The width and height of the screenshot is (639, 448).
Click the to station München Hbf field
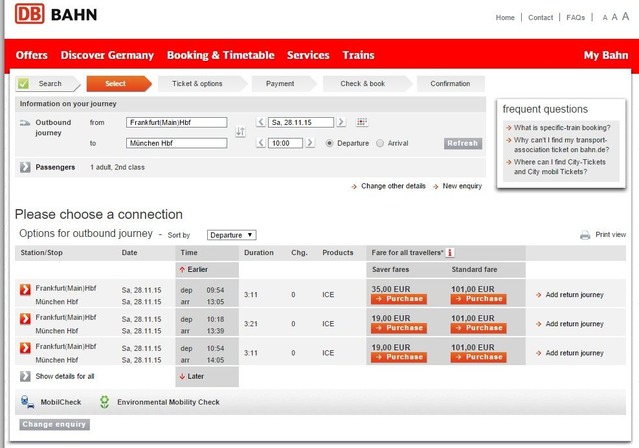click(176, 143)
